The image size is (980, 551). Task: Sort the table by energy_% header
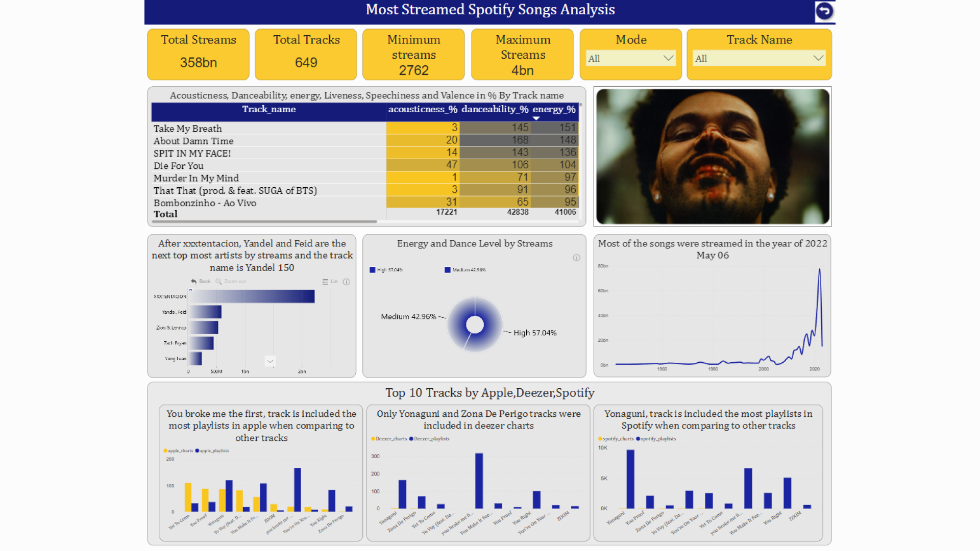[554, 109]
